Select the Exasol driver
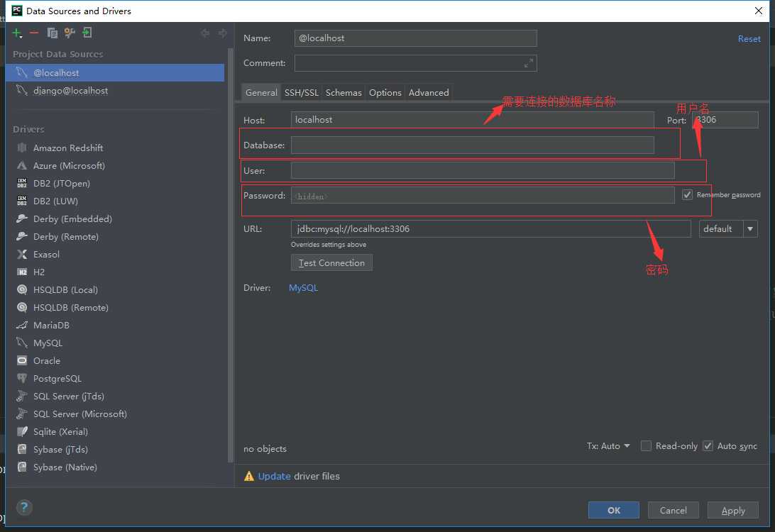 pos(46,255)
